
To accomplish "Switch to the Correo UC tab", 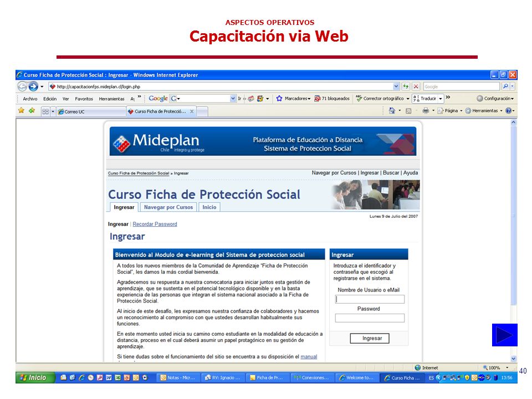I will tap(90, 111).
